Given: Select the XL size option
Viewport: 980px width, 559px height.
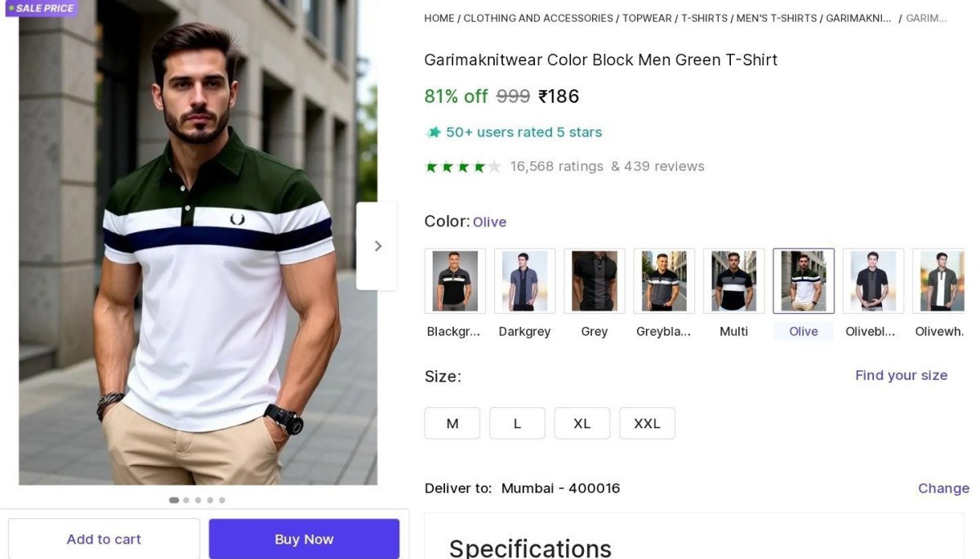Looking at the screenshot, I should (582, 423).
